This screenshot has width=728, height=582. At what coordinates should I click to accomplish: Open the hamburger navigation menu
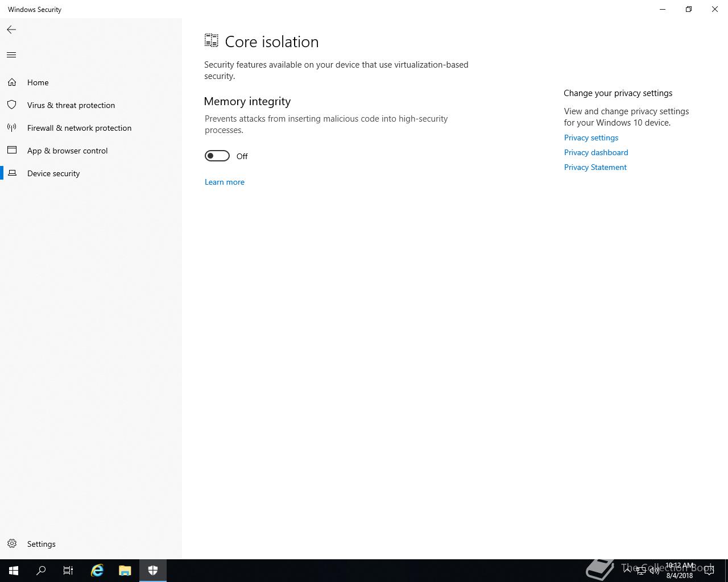click(11, 55)
